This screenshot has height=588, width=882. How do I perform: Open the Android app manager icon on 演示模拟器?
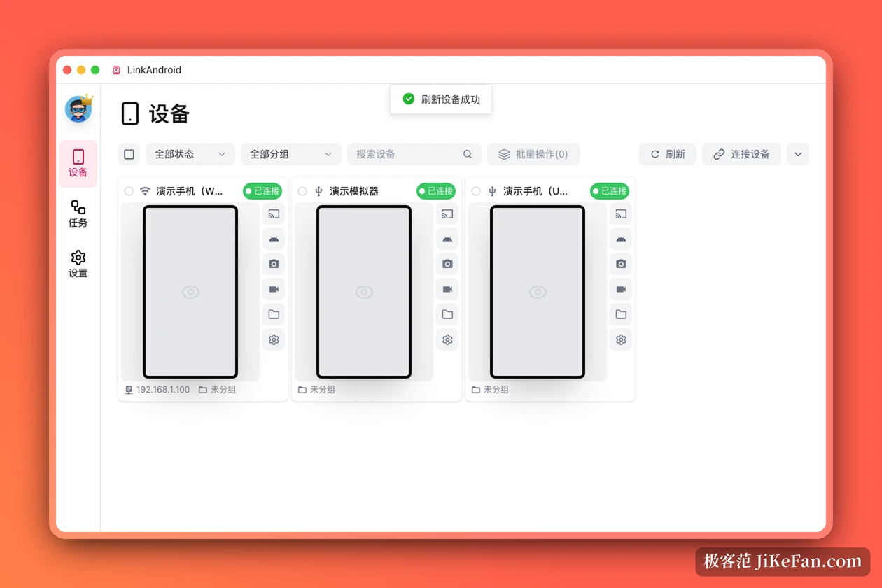coord(447,239)
